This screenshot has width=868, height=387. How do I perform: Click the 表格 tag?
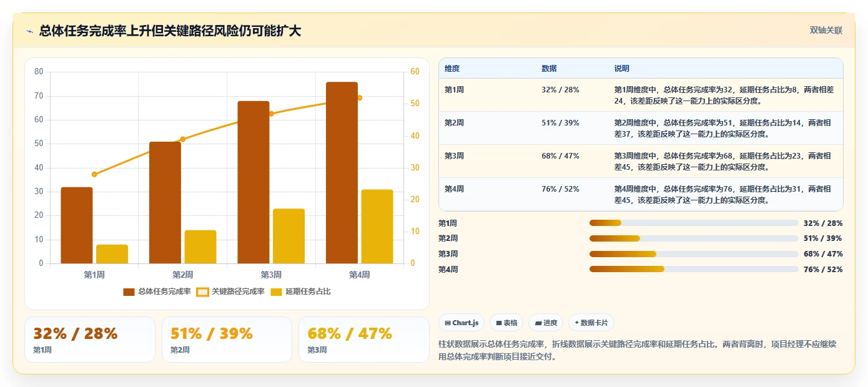click(x=506, y=323)
